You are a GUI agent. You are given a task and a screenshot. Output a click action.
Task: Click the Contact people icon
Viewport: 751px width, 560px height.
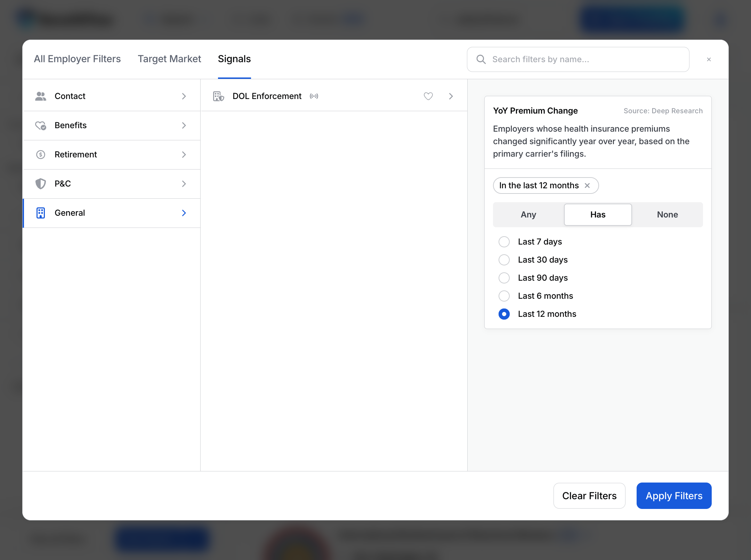(x=41, y=96)
